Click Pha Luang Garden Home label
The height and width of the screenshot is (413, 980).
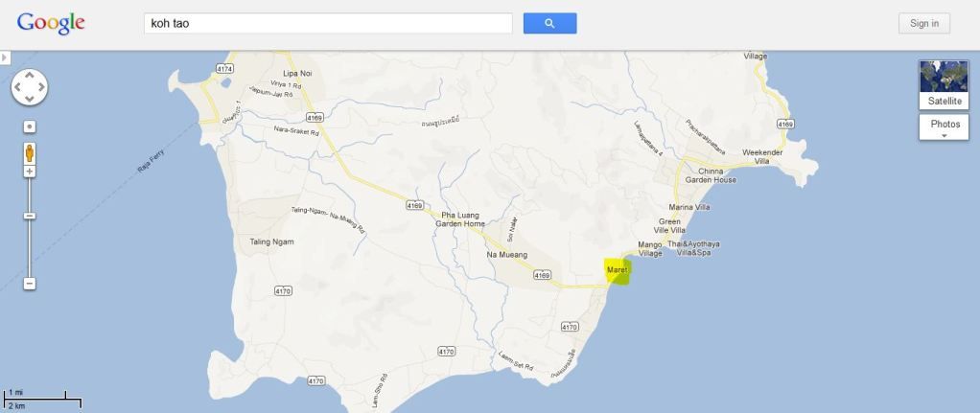click(460, 219)
